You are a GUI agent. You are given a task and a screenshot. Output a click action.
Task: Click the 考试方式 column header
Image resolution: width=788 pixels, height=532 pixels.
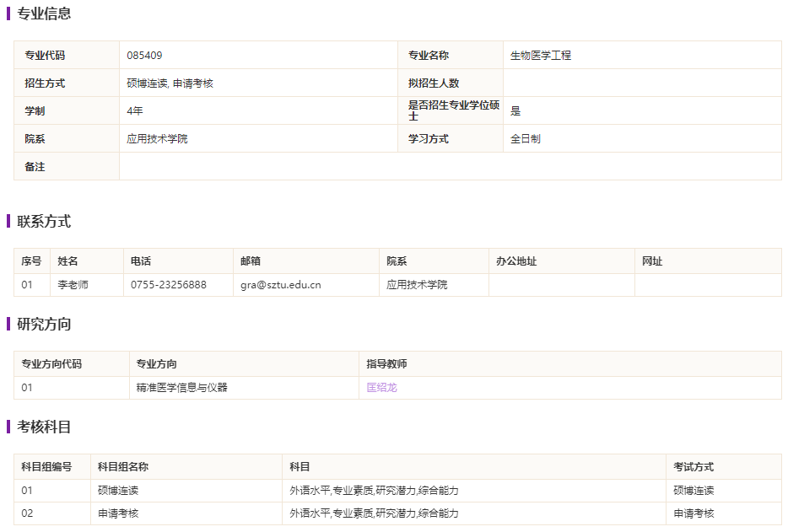(694, 467)
